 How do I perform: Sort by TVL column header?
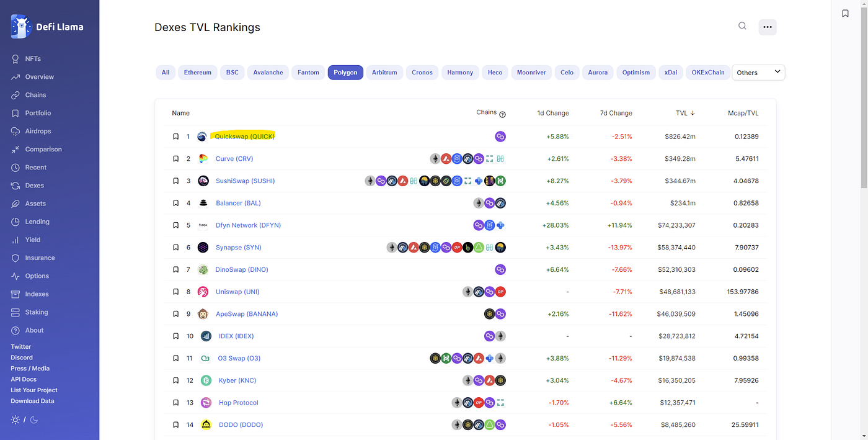685,113
